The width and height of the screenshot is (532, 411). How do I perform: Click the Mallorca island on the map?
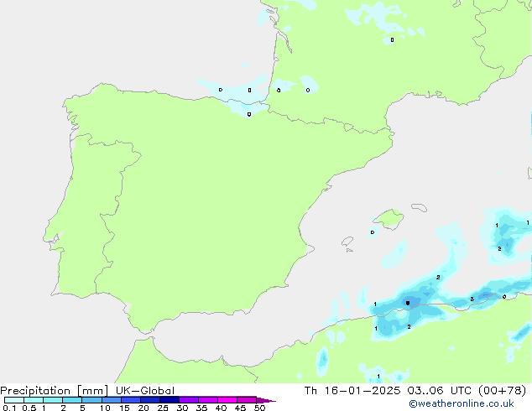390,219
